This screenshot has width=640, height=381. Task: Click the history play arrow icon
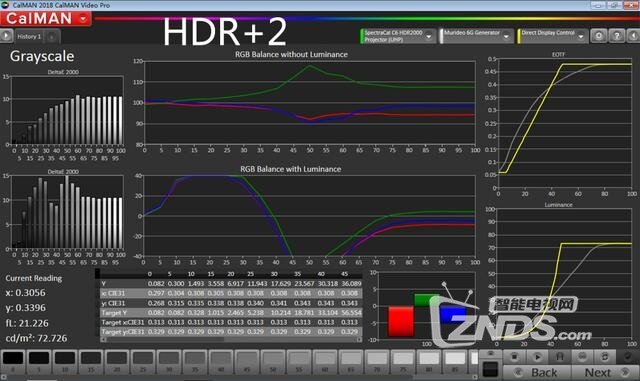[x=6, y=36]
